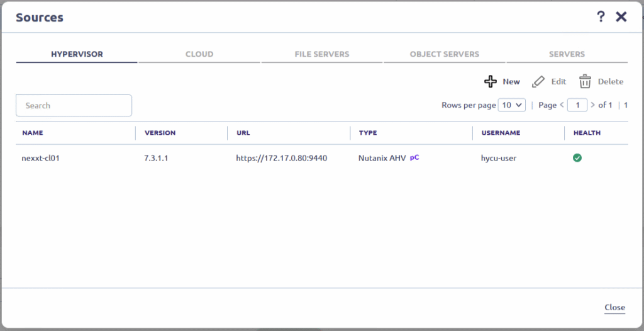Click the pC badge next to Nutanix AHV
Image resolution: width=644 pixels, height=331 pixels.
coord(414,158)
